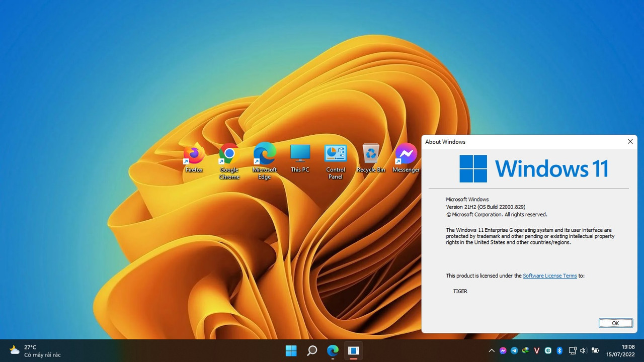Click the 'Microsoft Windows' text line

[467, 200]
